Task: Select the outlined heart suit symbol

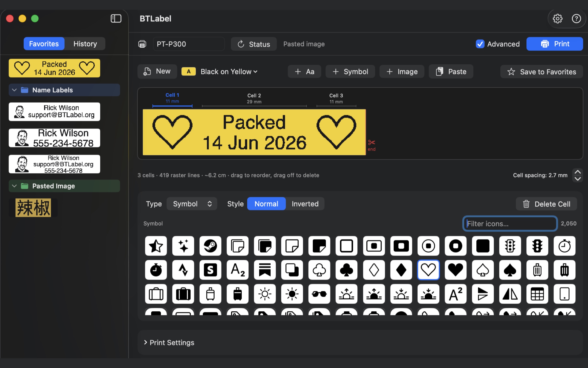Action: coord(428,270)
